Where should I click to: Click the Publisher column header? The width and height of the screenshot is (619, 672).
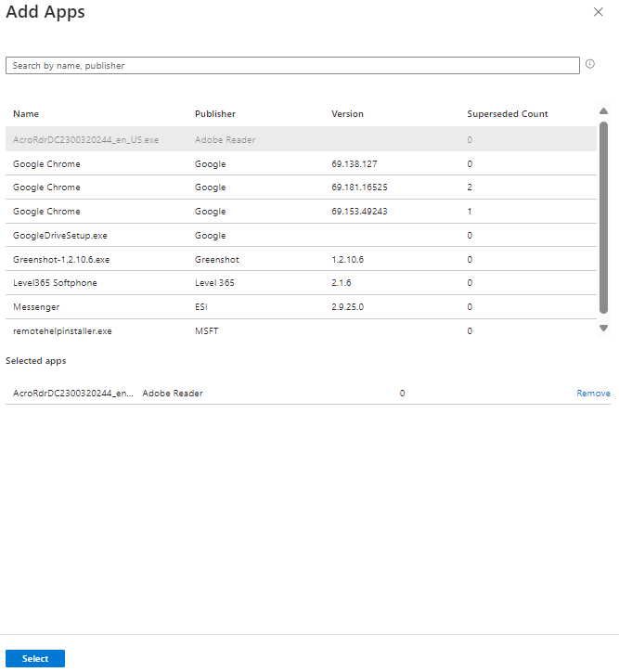click(215, 114)
